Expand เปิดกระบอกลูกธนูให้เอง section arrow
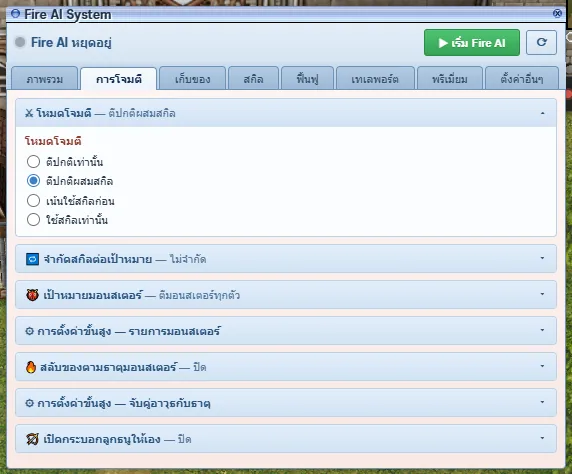The image size is (572, 474). [x=542, y=438]
